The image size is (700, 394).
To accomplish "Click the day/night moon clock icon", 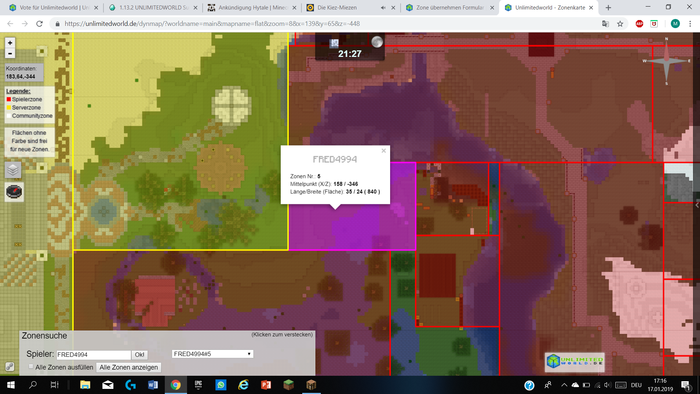I will pyautogui.click(x=377, y=42).
